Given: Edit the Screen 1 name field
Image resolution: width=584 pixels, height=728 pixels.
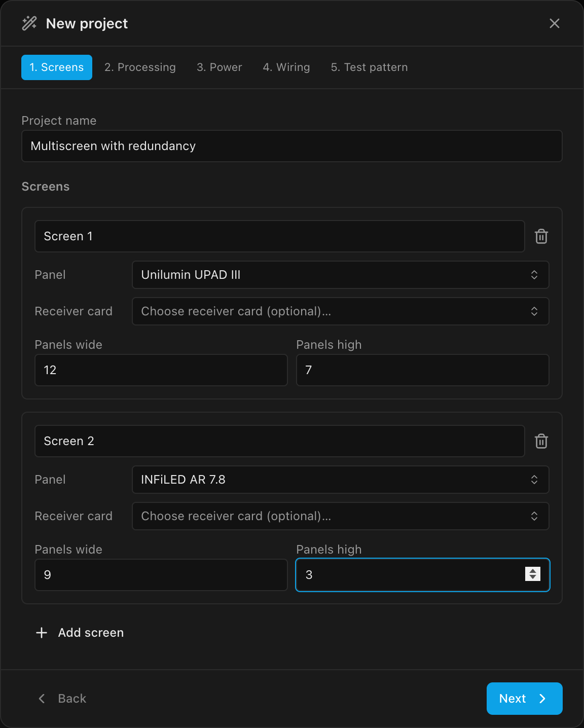Looking at the screenshot, I should click(279, 236).
